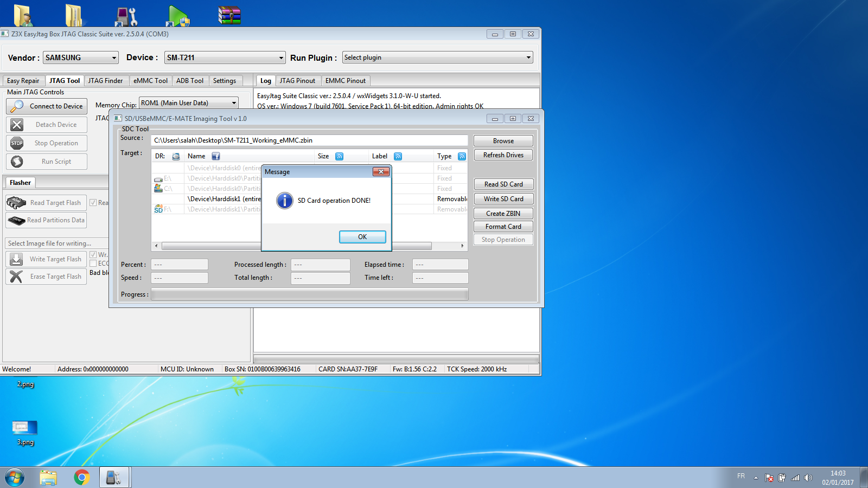The width and height of the screenshot is (868, 488).
Task: Open the Run Plugin dropdown
Action: [x=437, y=57]
